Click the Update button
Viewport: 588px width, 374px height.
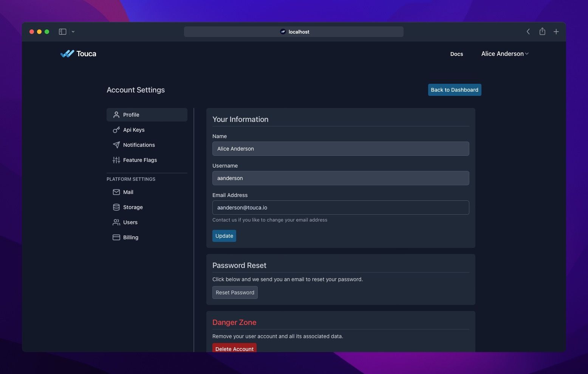[x=224, y=236]
